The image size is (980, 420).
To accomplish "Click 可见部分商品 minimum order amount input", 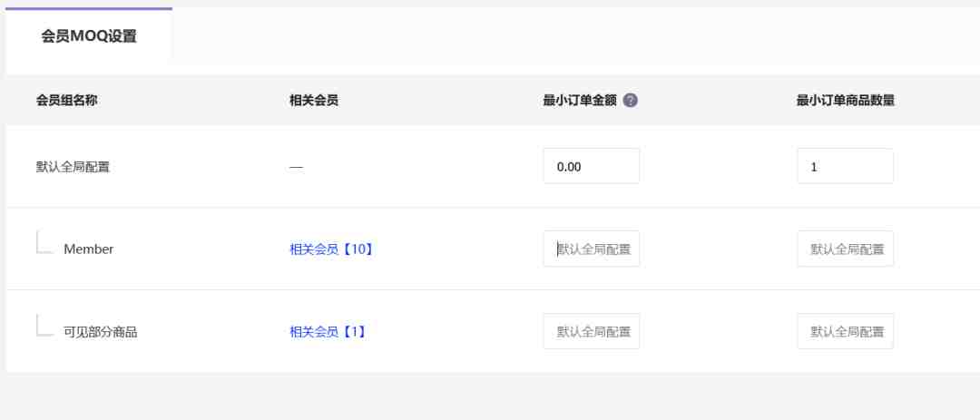I will coord(592,332).
